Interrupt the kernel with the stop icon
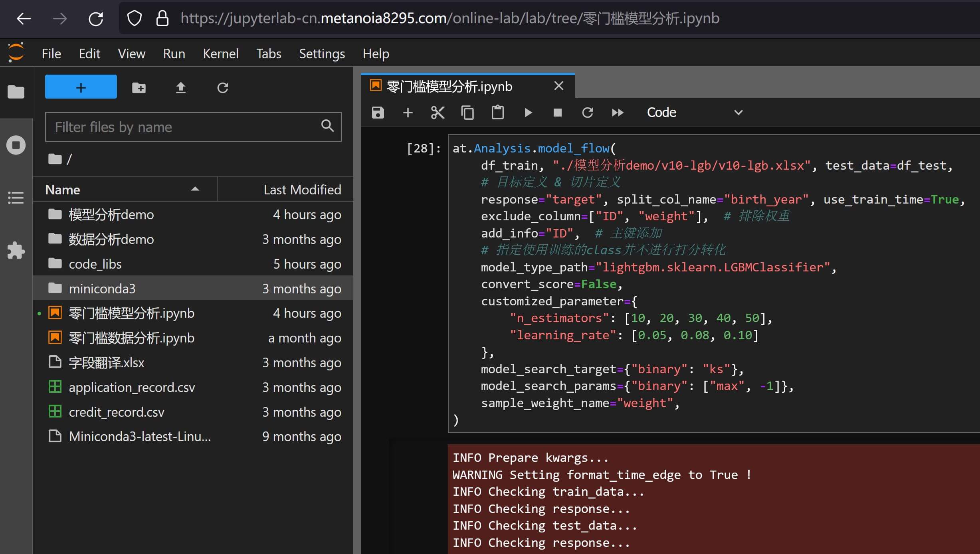980x554 pixels. point(557,113)
